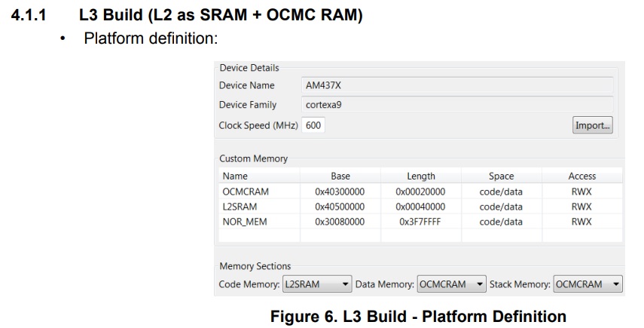Click base address 0x30080000 cell
The height and width of the screenshot is (328, 644).
tap(340, 222)
